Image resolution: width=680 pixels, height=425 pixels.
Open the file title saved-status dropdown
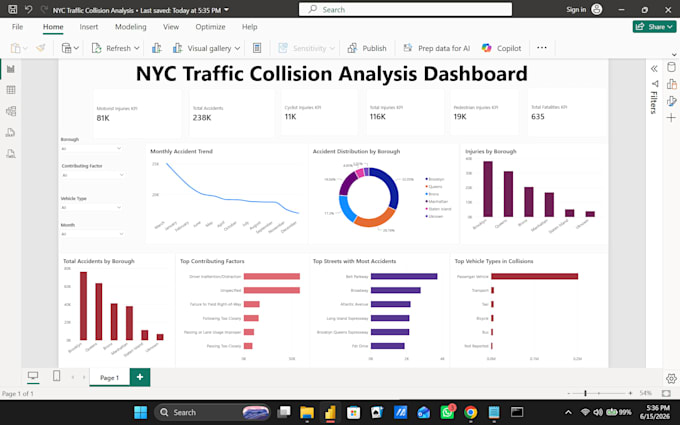pos(226,10)
